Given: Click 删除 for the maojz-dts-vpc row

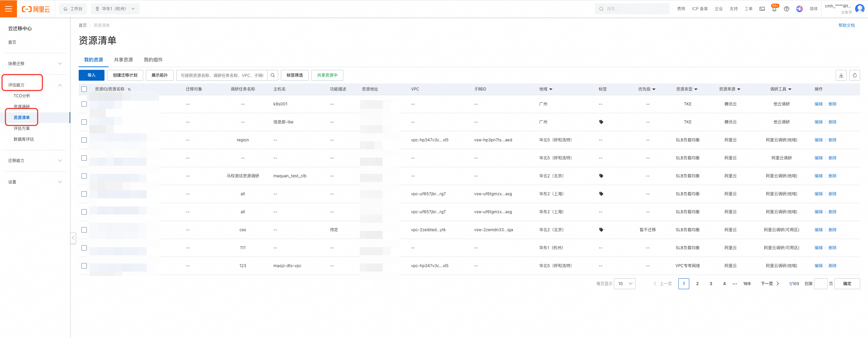Looking at the screenshot, I should [x=832, y=266].
